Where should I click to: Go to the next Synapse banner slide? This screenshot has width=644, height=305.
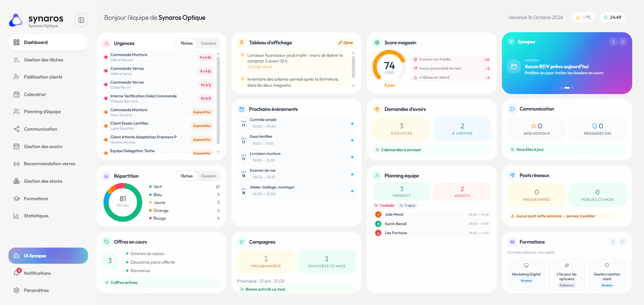point(623,42)
